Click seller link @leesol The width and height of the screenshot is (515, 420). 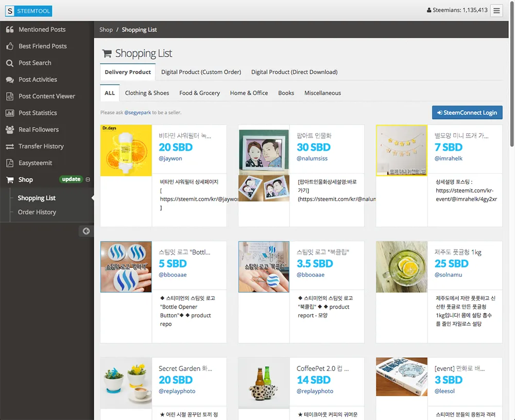coord(444,391)
